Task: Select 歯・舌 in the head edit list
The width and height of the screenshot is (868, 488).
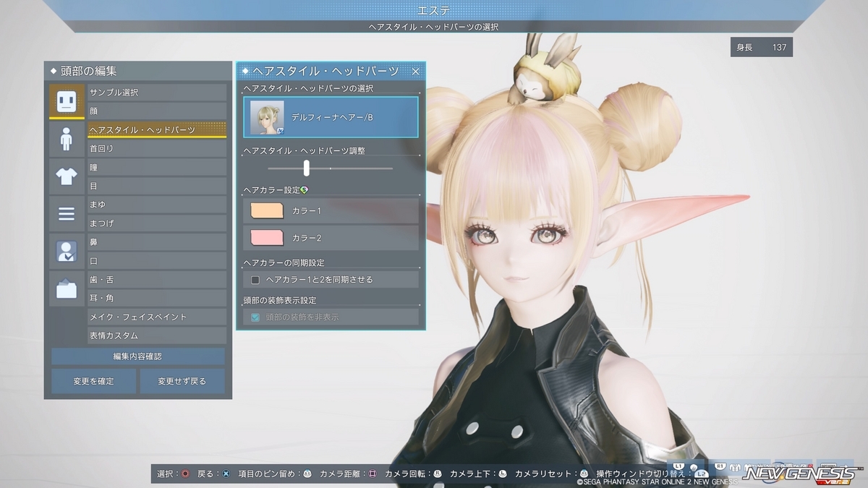Action: 157,280
